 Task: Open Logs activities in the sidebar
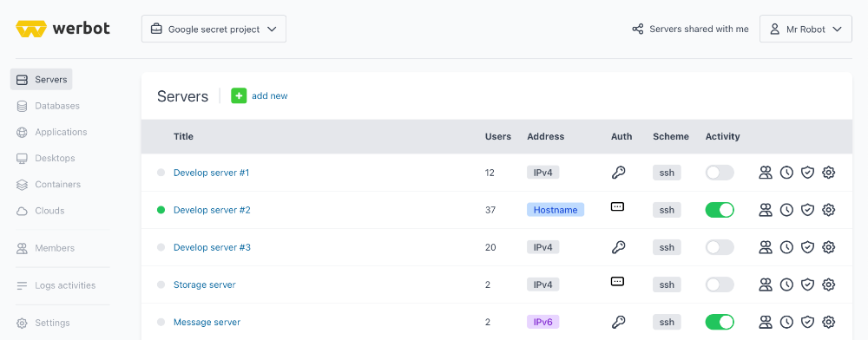[56, 285]
